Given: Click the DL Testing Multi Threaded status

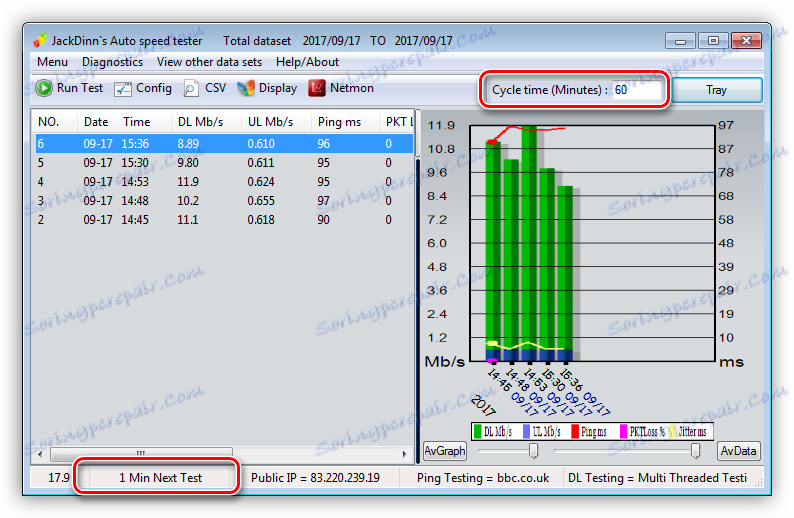Looking at the screenshot, I should tap(657, 478).
